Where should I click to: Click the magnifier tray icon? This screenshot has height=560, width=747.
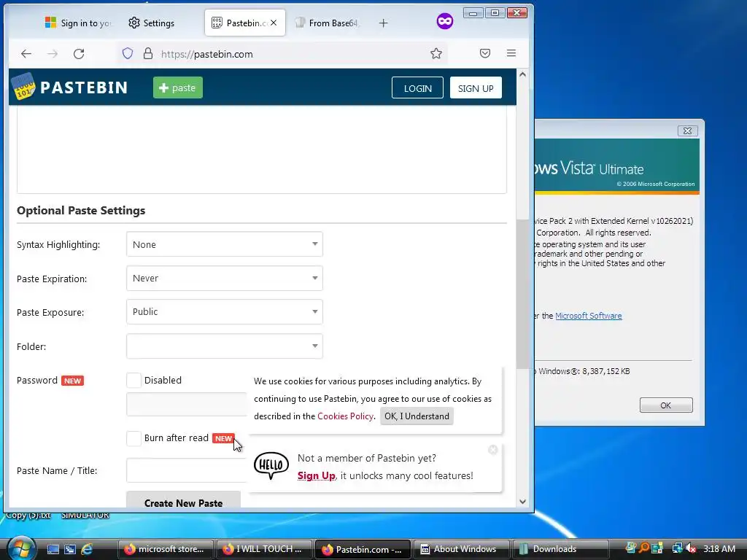(x=644, y=548)
